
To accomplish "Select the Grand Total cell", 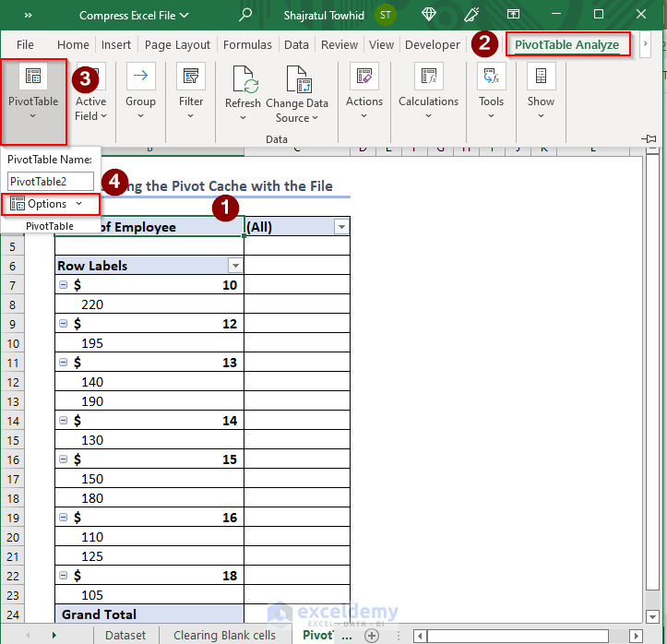I will 149,614.
